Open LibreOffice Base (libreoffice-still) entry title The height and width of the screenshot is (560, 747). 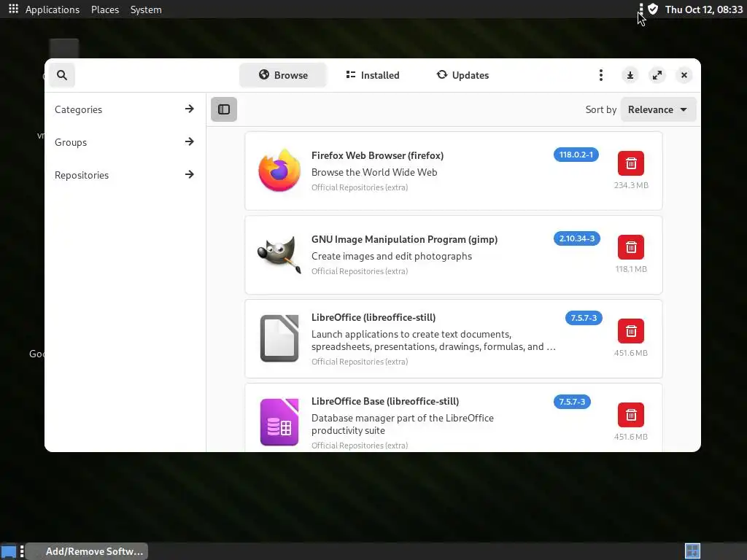point(385,402)
